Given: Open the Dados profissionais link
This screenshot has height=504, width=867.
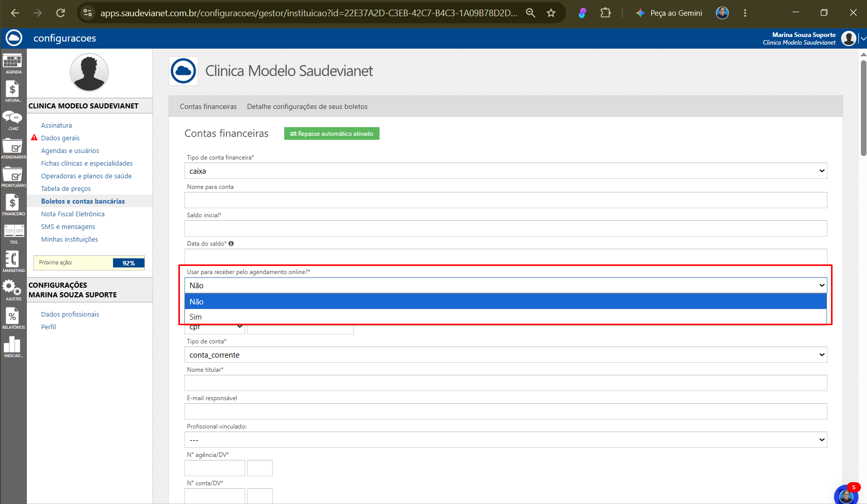Looking at the screenshot, I should tap(70, 315).
